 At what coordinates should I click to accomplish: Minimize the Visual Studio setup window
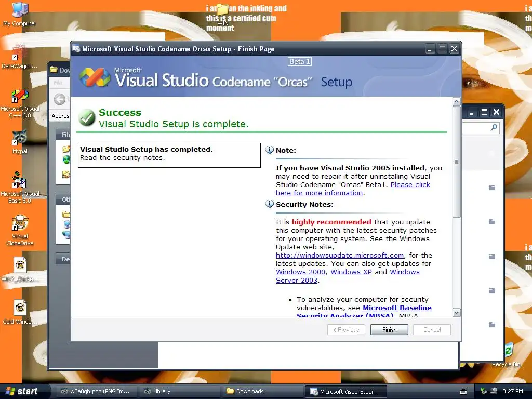tap(430, 49)
